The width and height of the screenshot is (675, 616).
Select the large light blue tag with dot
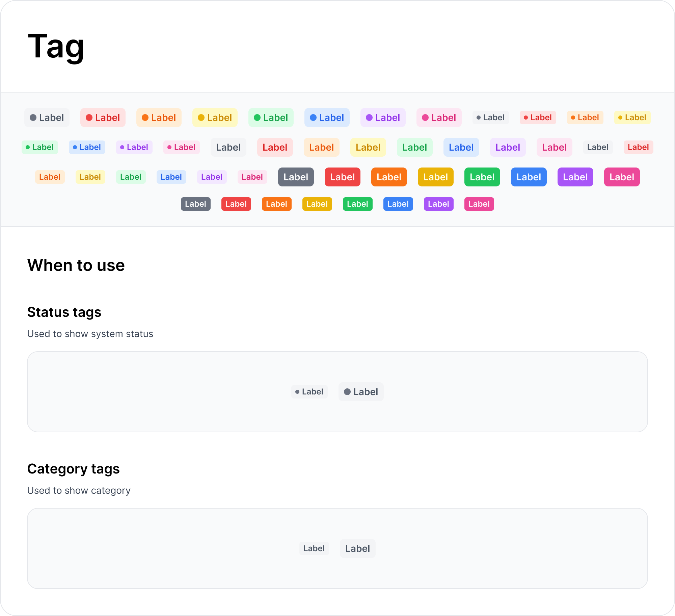click(327, 118)
